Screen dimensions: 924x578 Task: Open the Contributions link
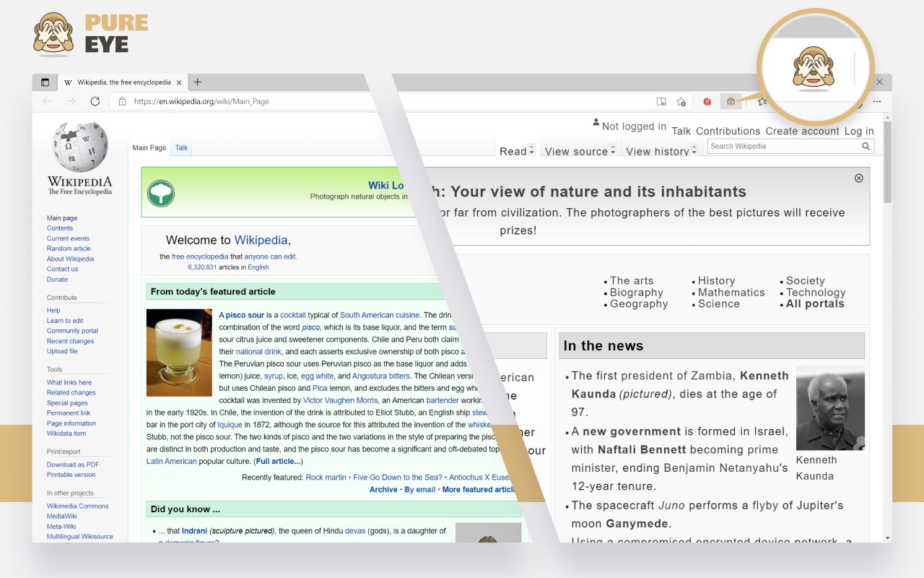coord(728,131)
